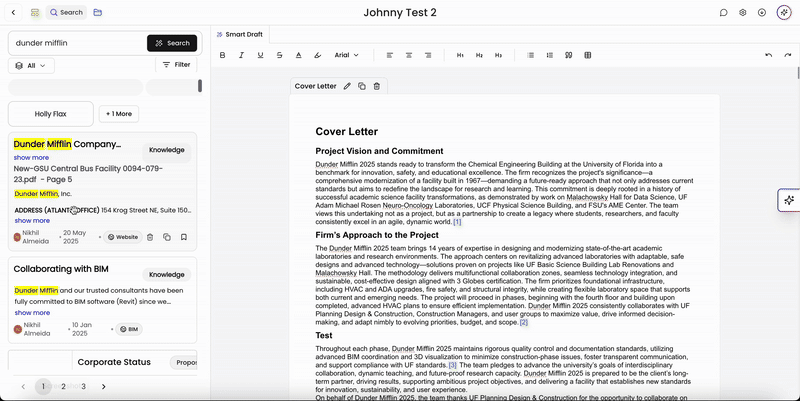Rename Cover Letter with the pencil icon
The width and height of the screenshot is (800, 401).
(347, 86)
